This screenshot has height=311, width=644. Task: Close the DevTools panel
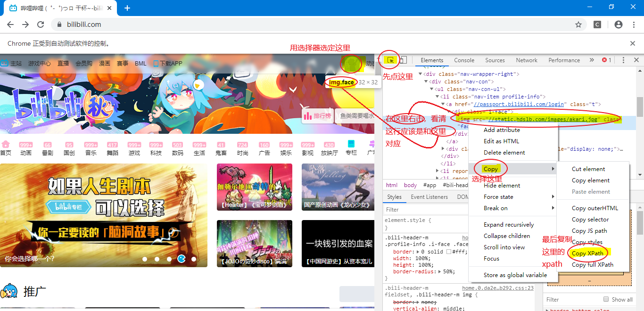tap(636, 60)
